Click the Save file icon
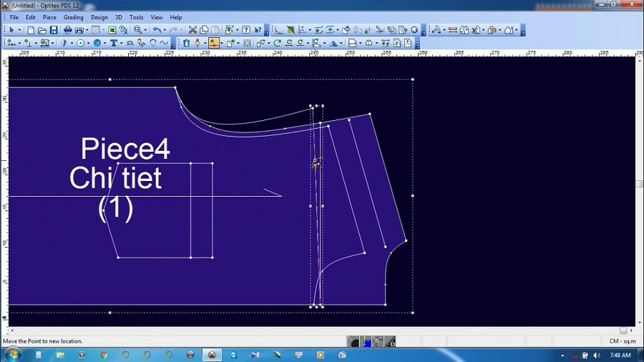 pyautogui.click(x=54, y=30)
